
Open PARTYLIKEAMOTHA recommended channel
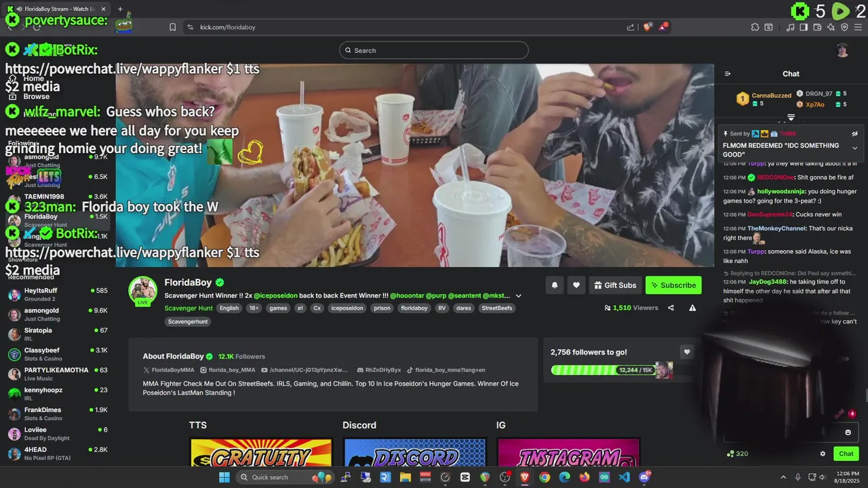point(58,374)
